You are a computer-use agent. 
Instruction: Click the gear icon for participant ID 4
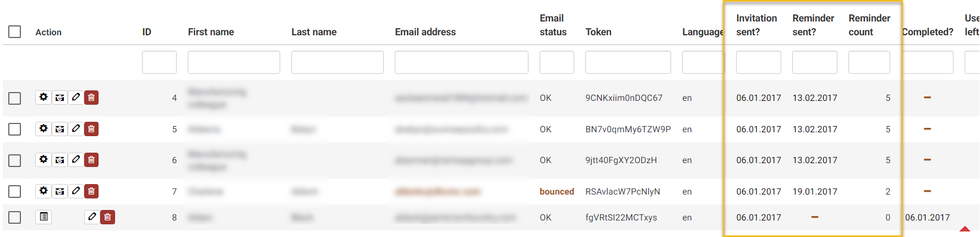(x=43, y=98)
